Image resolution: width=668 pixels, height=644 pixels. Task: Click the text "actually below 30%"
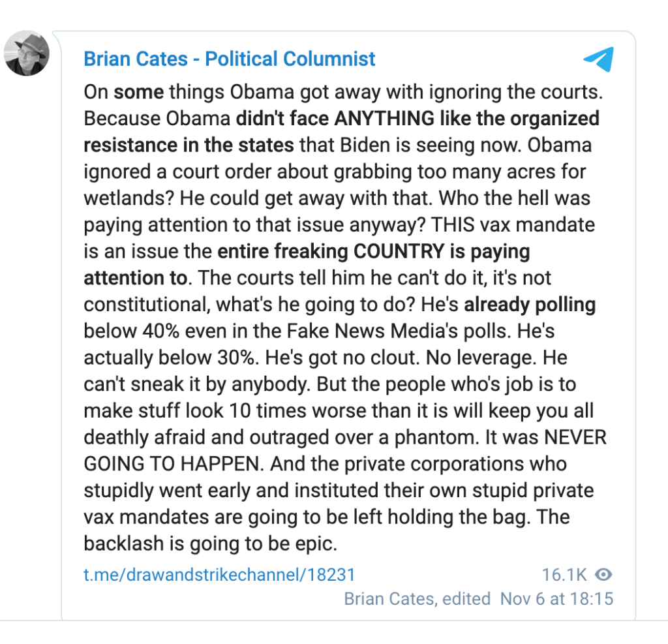172,358
